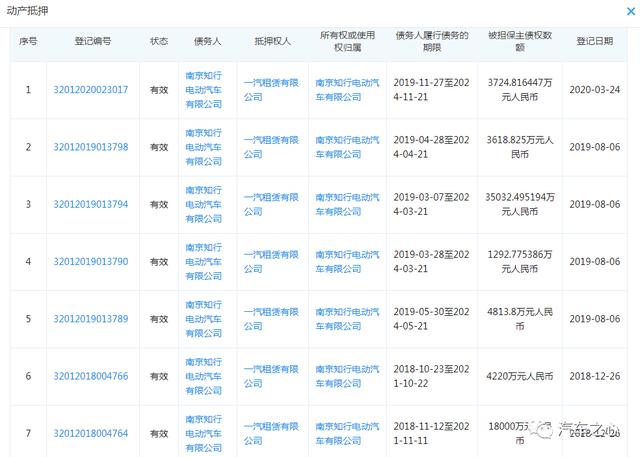Select 有效 status in row 7
Screen dimensions: 640x457
point(159,433)
